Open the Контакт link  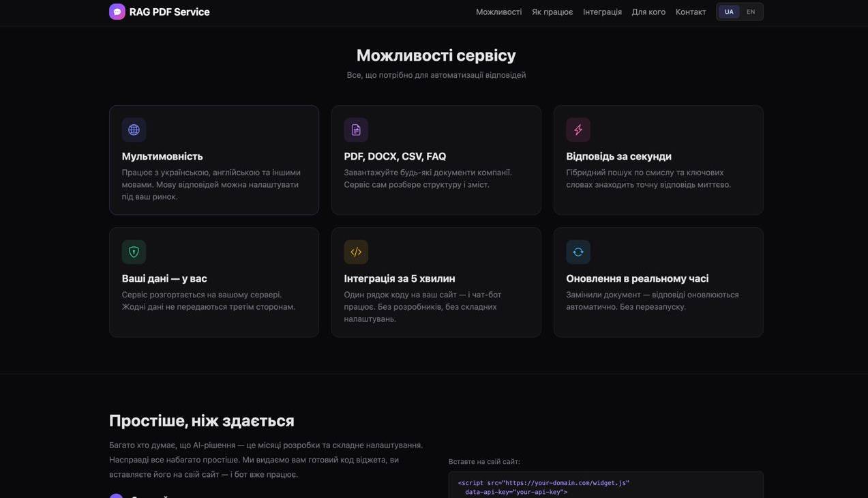pyautogui.click(x=691, y=12)
